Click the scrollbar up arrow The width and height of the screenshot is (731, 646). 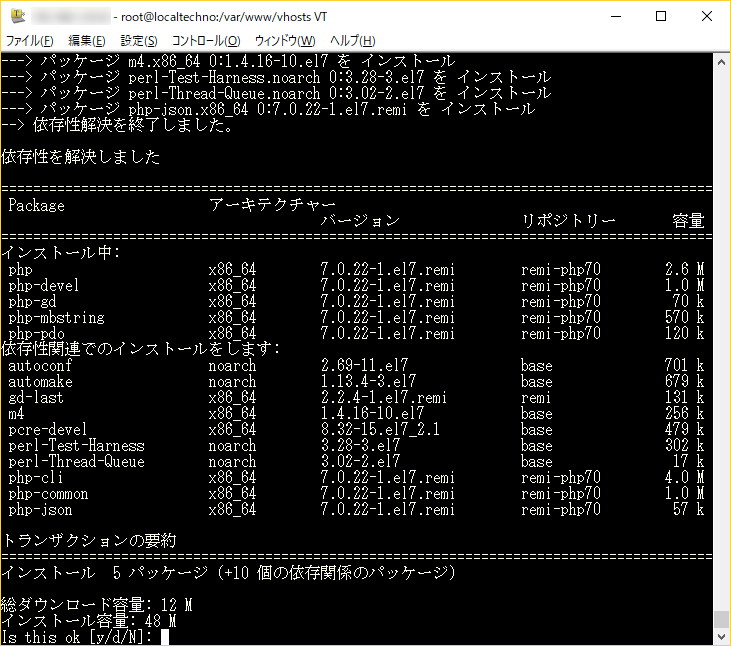721,61
